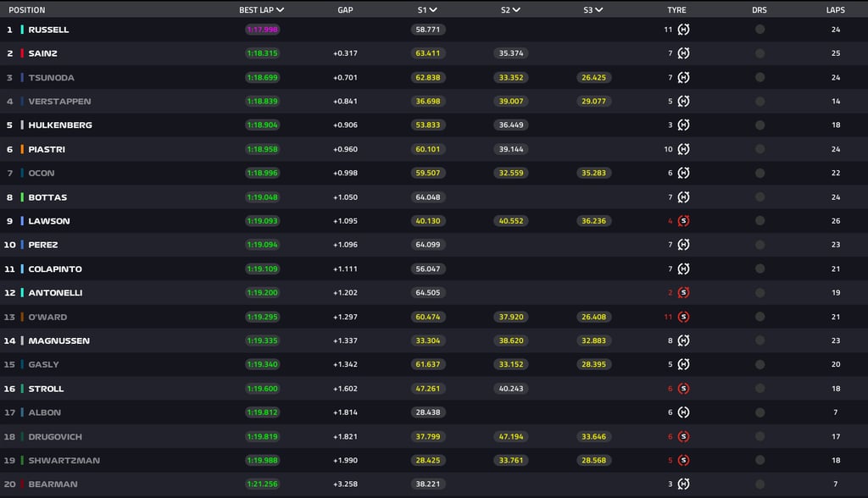Select driver VERSTAPPEN in the list

pyautogui.click(x=60, y=102)
